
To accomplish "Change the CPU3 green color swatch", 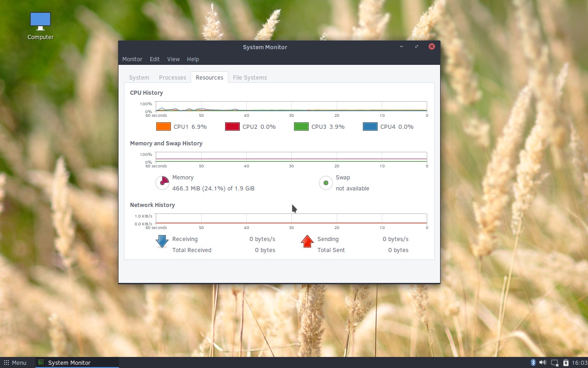I will (301, 126).
